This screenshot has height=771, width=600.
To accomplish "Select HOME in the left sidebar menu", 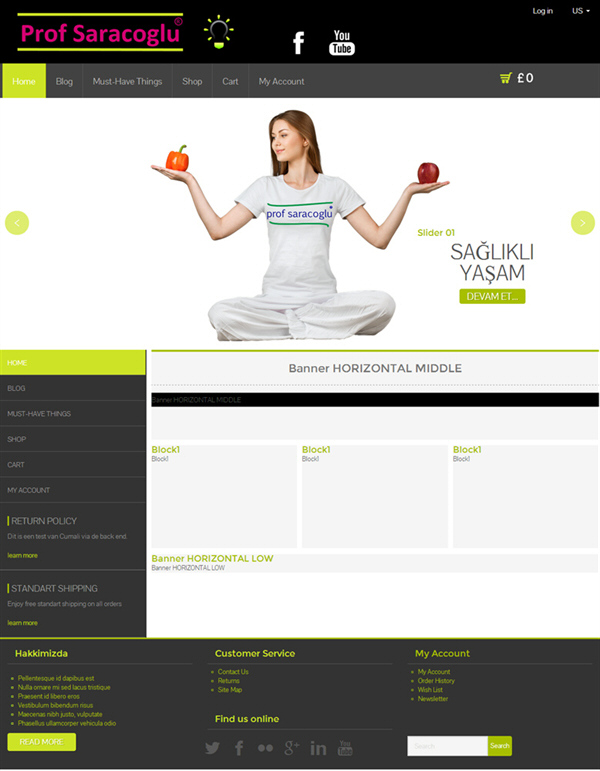I will (x=73, y=362).
